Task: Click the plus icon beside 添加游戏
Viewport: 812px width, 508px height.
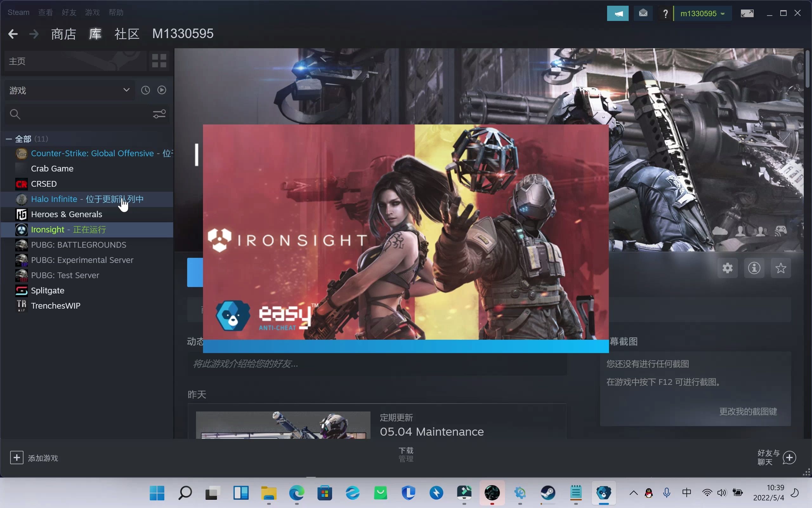Action: coord(17,458)
